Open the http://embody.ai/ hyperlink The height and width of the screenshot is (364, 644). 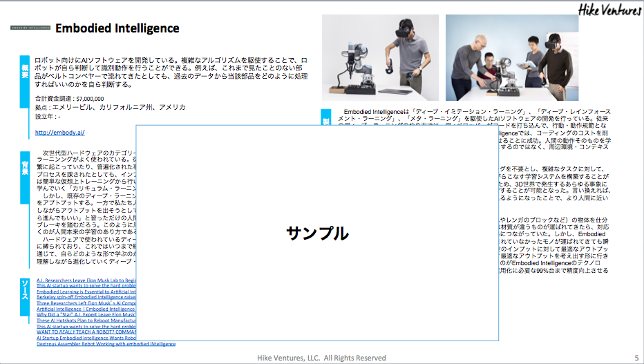(60, 132)
